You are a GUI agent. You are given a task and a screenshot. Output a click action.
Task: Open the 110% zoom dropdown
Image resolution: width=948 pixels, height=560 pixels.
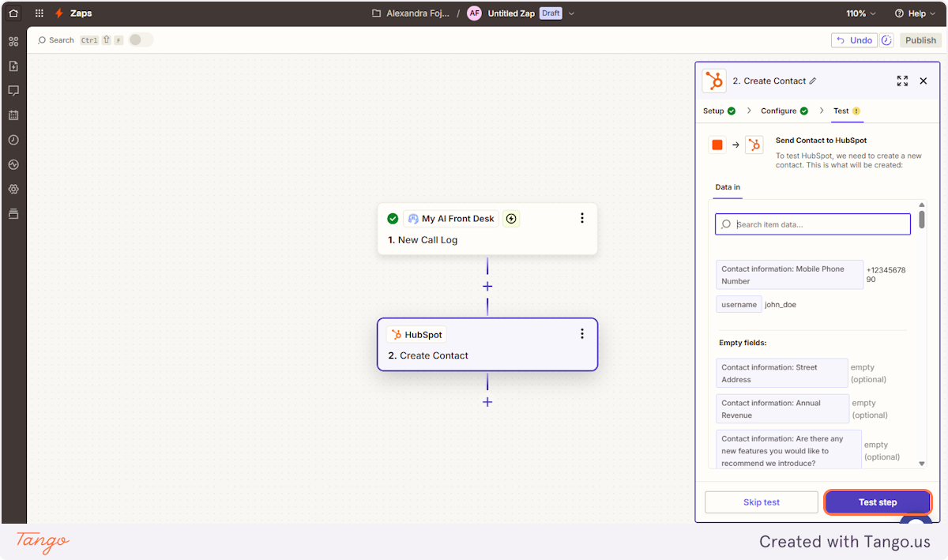pyautogui.click(x=861, y=13)
